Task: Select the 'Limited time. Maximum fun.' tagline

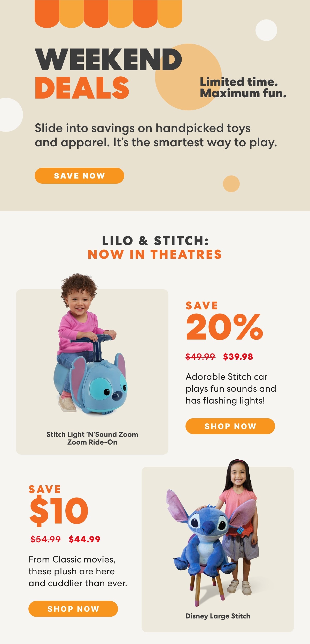Action: coord(243,88)
